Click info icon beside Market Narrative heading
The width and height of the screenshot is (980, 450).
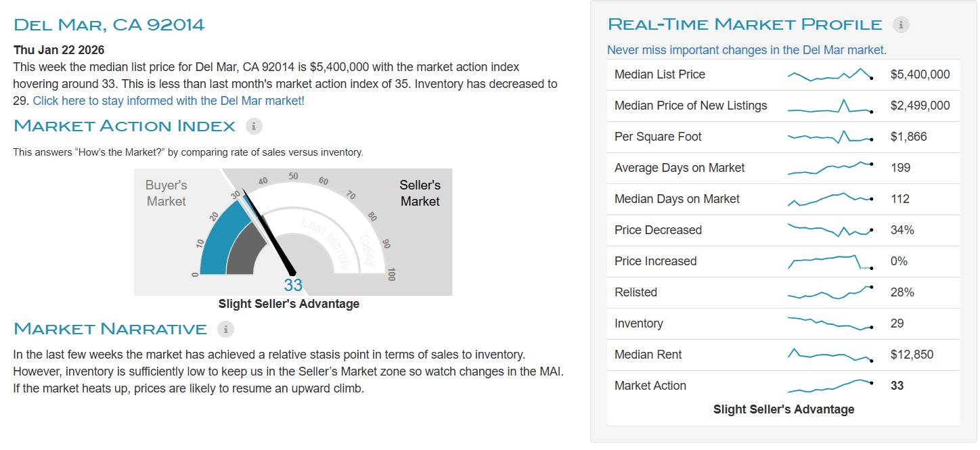225,329
